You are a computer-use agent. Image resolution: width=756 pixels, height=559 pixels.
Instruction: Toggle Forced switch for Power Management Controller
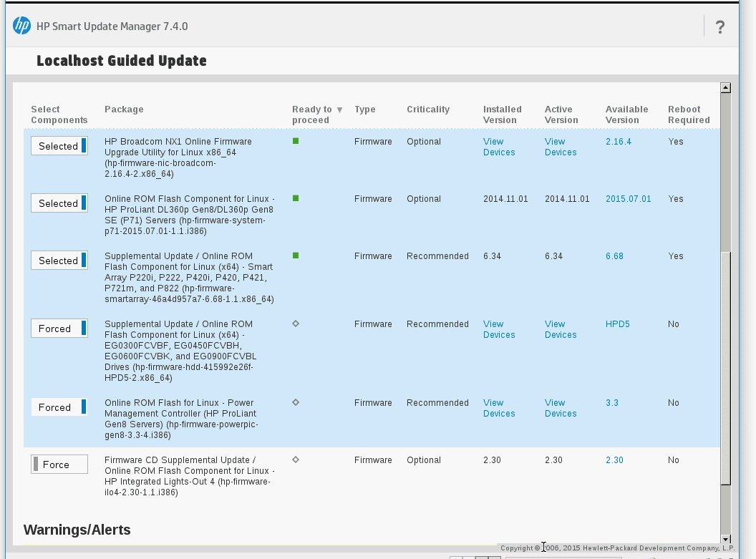59,407
